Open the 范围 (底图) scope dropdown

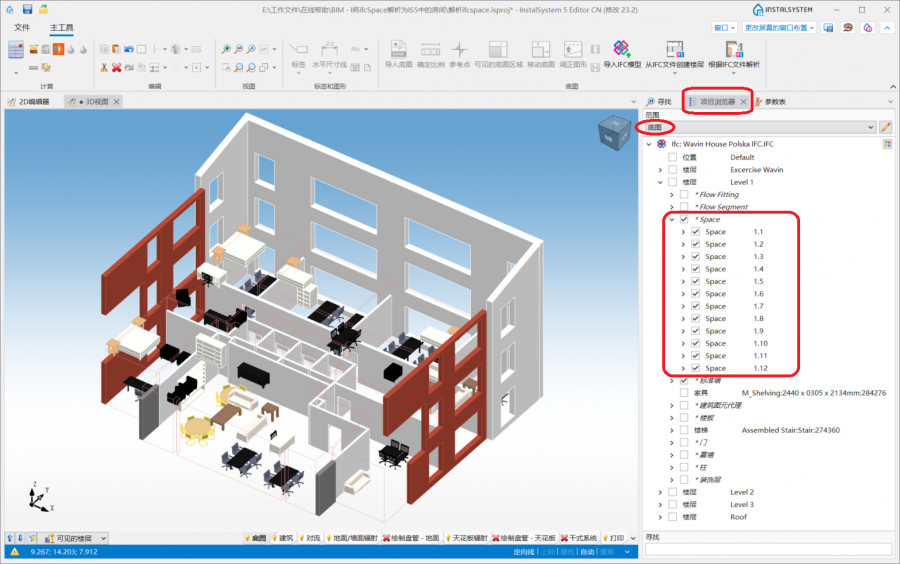click(760, 127)
